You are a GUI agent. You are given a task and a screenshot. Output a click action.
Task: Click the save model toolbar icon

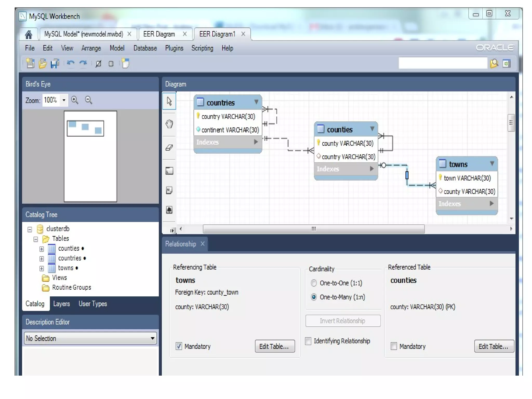point(55,64)
